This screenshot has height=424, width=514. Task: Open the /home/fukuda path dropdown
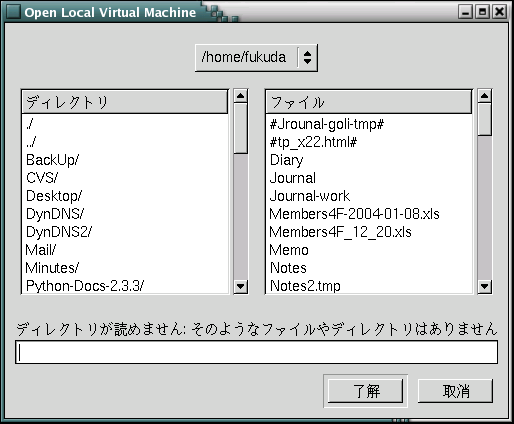pos(256,57)
